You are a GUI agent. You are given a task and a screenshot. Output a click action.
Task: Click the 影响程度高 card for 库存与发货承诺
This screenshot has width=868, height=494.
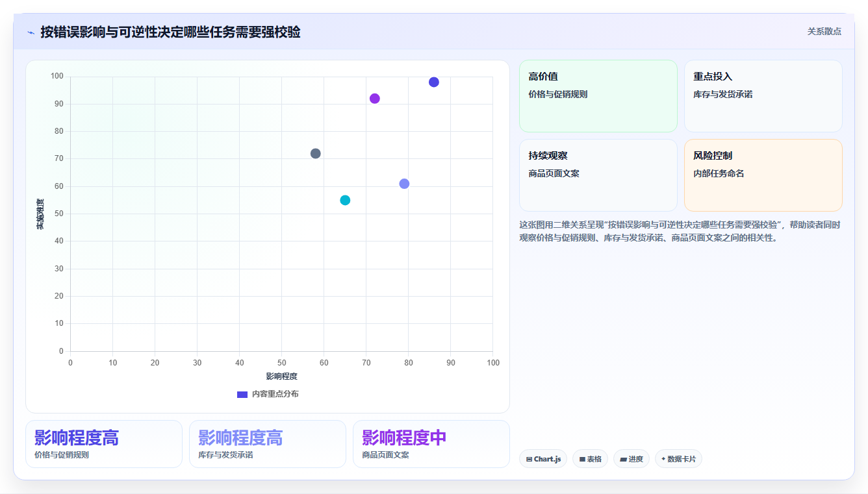268,444
